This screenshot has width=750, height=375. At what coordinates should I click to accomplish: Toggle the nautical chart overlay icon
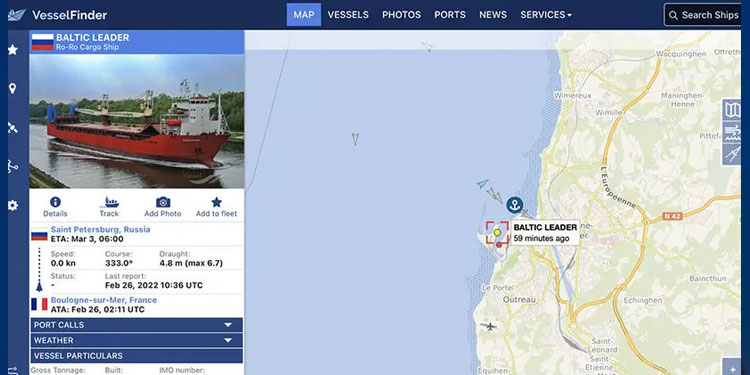click(x=732, y=132)
